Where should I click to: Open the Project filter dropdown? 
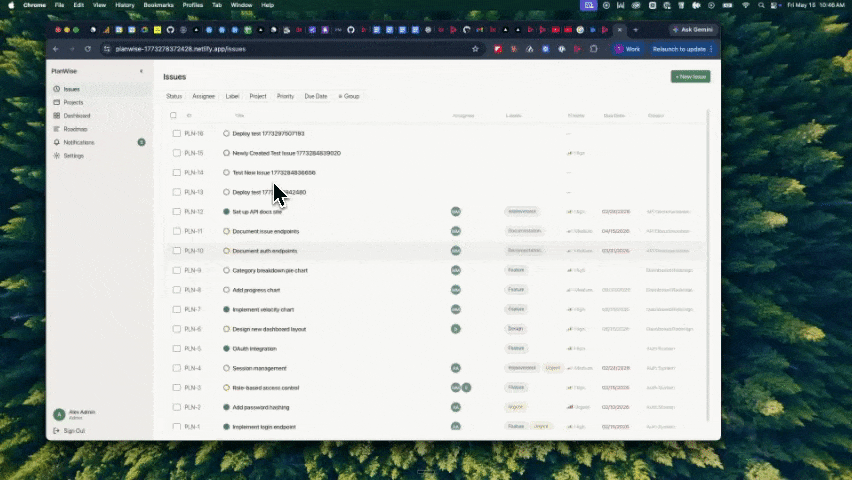point(258,96)
